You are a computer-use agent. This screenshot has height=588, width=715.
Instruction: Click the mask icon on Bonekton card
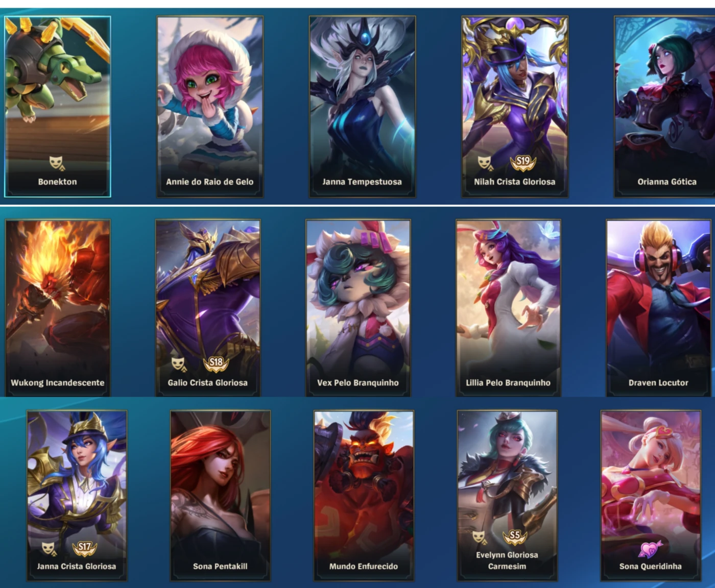[57, 163]
